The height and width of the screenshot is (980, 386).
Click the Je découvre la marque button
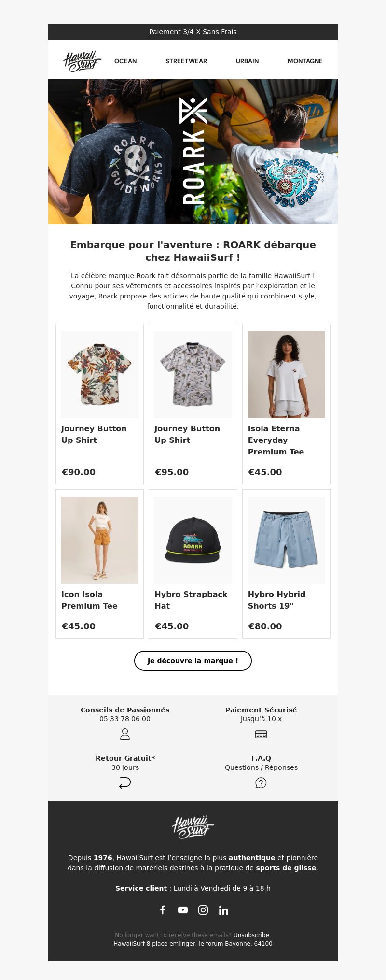coord(193,661)
